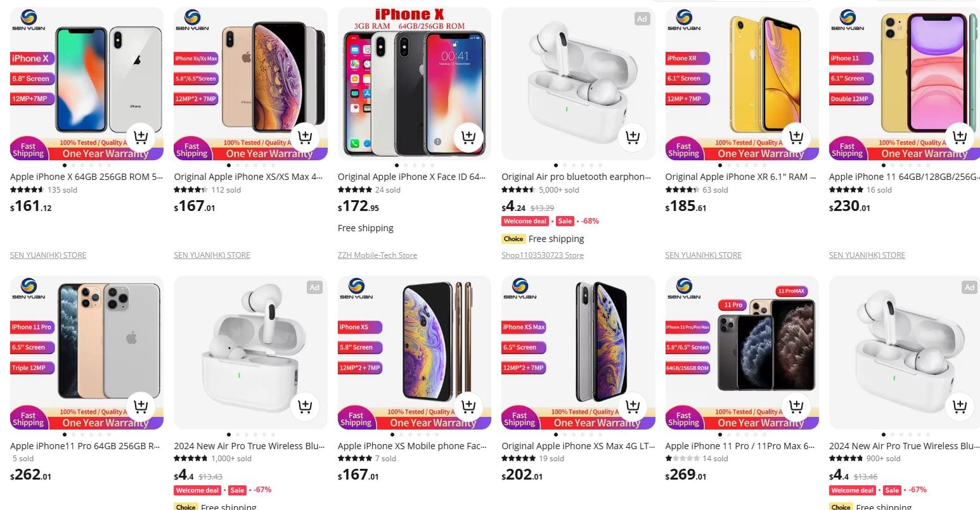Image resolution: width=980 pixels, height=510 pixels.
Task: Add iPhone XR $185.61 to cart
Action: 796,137
